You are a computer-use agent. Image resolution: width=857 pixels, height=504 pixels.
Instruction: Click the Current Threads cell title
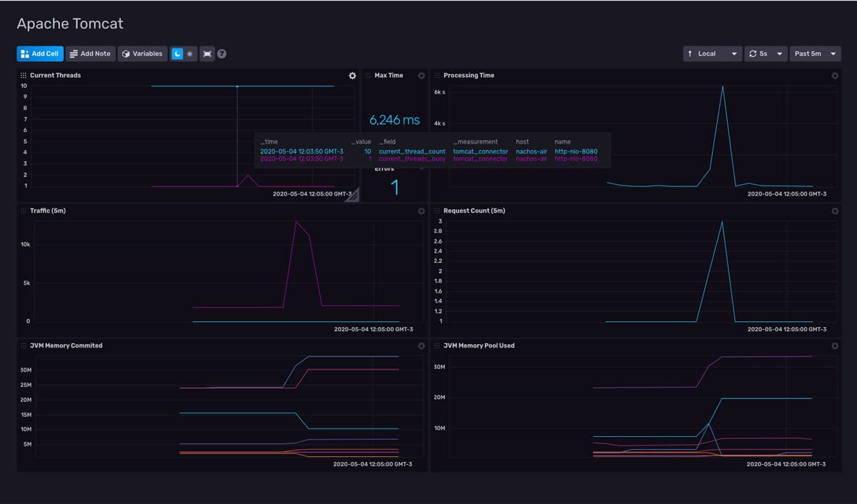coord(55,75)
